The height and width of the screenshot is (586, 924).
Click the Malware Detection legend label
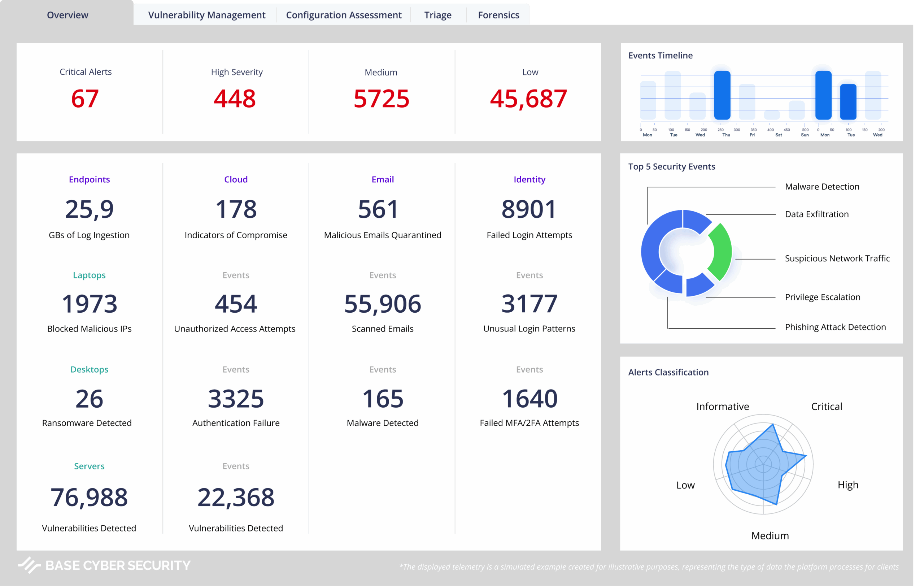click(x=822, y=187)
